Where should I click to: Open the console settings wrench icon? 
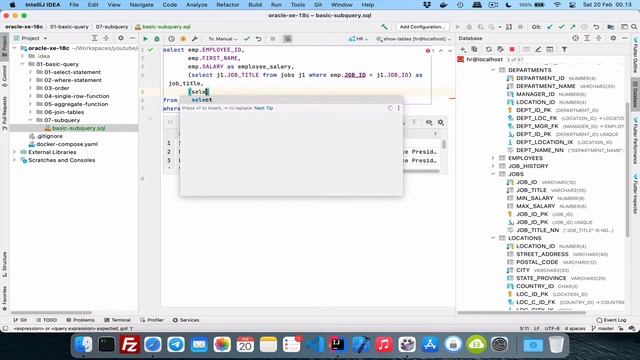pos(195,39)
